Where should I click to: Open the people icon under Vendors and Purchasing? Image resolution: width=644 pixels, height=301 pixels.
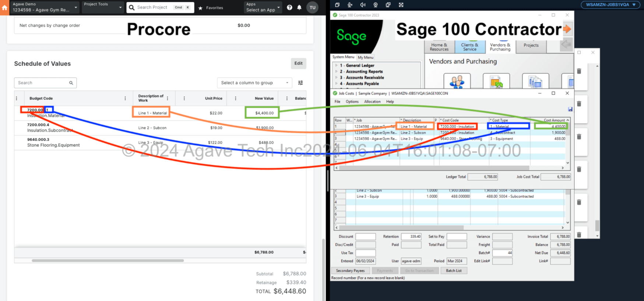point(457,81)
